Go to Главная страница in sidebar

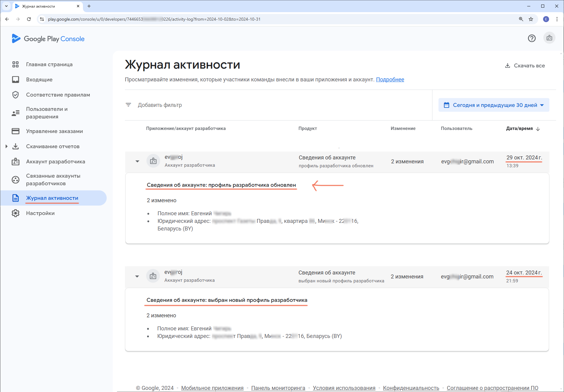pyautogui.click(x=49, y=64)
